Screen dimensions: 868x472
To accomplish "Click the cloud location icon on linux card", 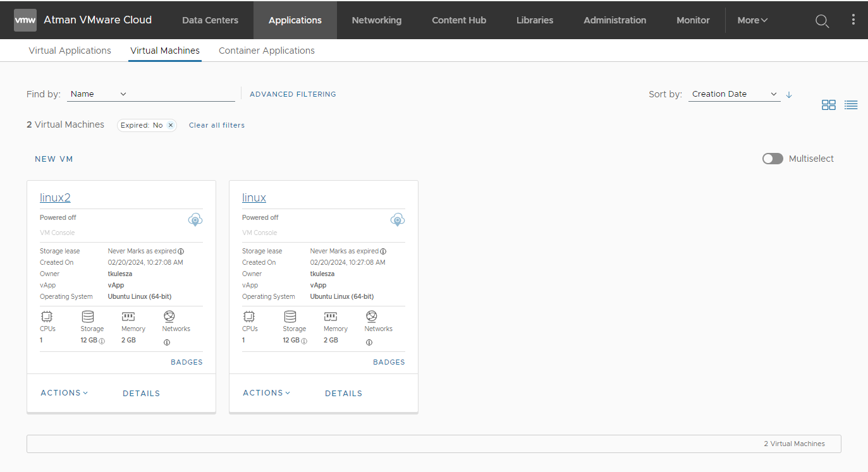I will click(x=398, y=220).
